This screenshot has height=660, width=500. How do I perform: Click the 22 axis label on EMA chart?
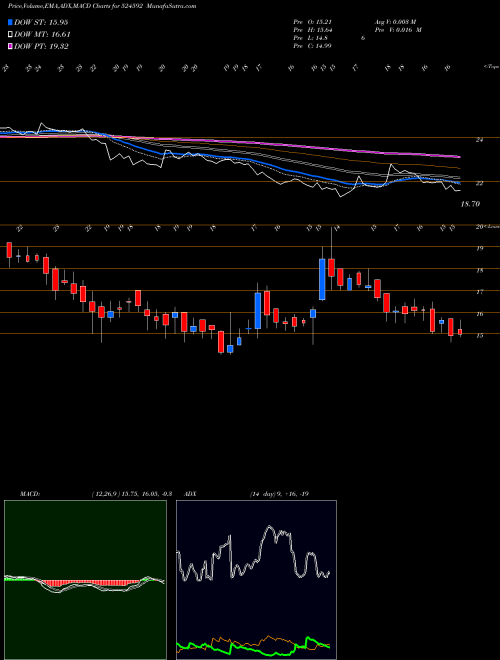click(x=479, y=184)
